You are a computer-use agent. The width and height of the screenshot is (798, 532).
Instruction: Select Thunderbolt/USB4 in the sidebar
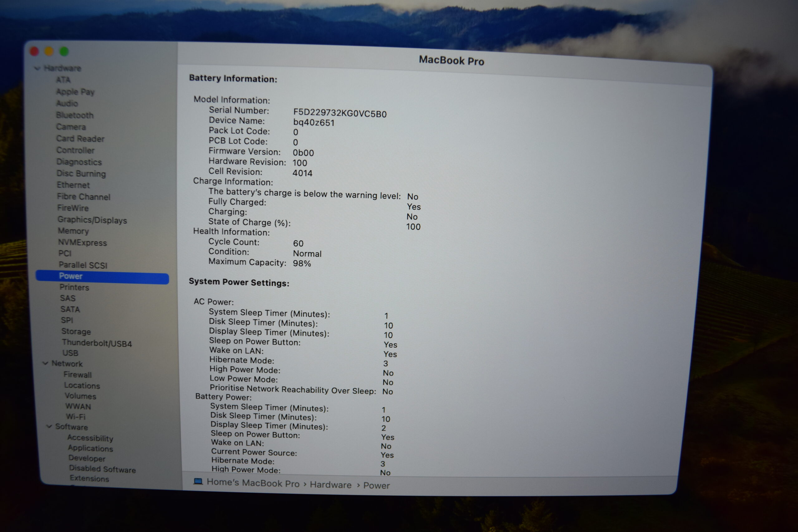coord(97,343)
